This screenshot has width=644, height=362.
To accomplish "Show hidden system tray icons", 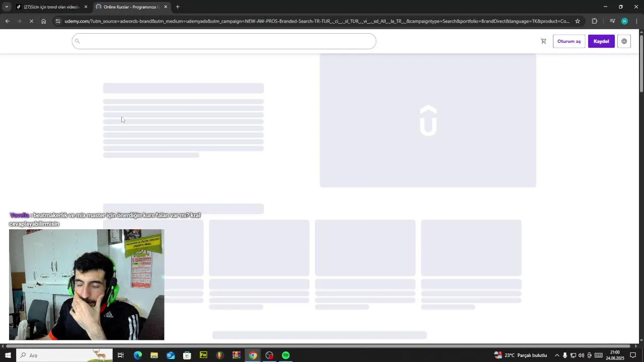I will coord(557,355).
